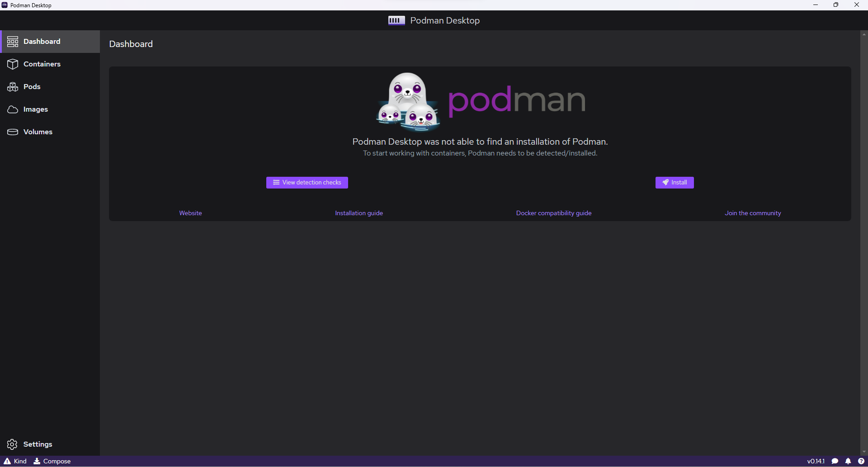Click the right-side scrollbar up arrow
Image resolution: width=868 pixels, height=467 pixels.
click(863, 33)
